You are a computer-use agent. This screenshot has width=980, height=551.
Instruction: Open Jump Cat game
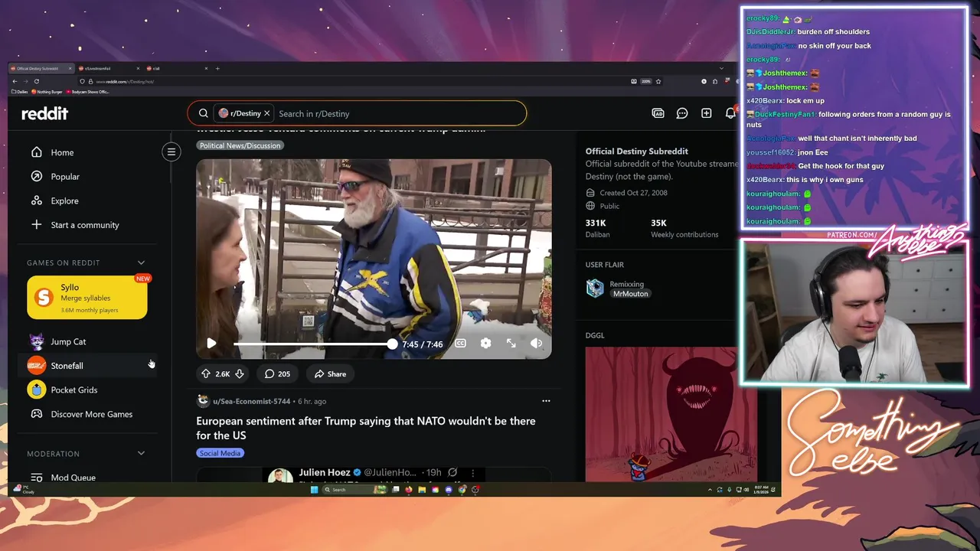[87, 341]
